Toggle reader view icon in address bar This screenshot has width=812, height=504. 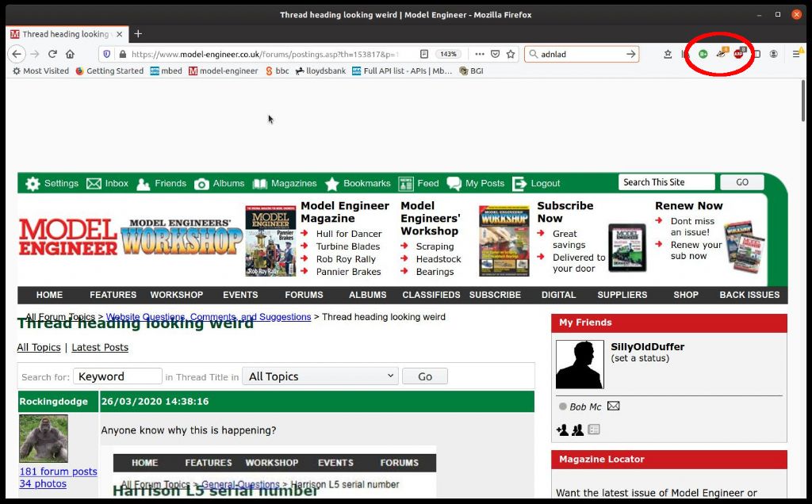424,54
